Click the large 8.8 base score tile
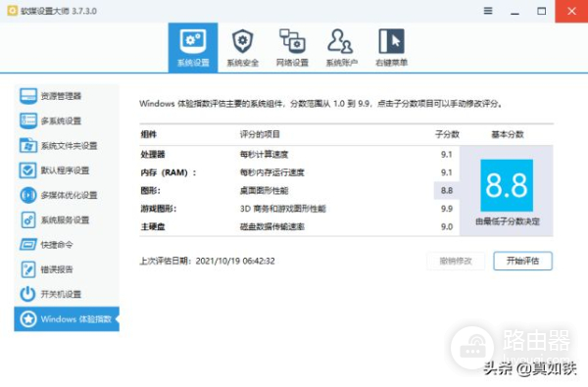 point(507,185)
